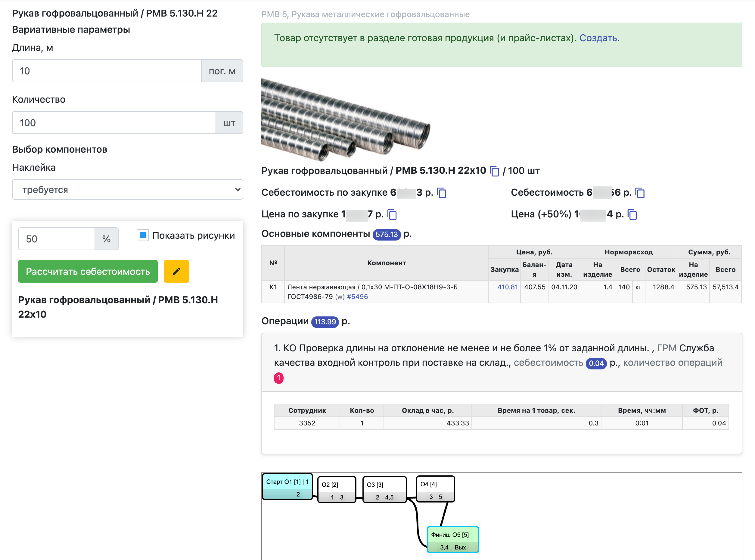Click ГРМ link in operation header
The height and width of the screenshot is (560, 755).
pos(666,348)
